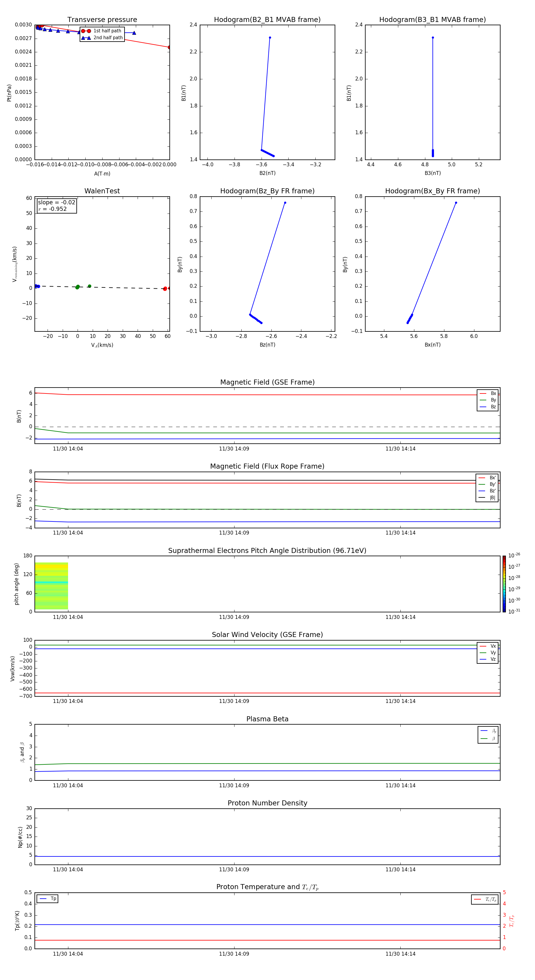Viewport: 535px width, 980px height.
Task: Select the β entry in the Plasma Beta legend
Action: pyautogui.click(x=488, y=739)
